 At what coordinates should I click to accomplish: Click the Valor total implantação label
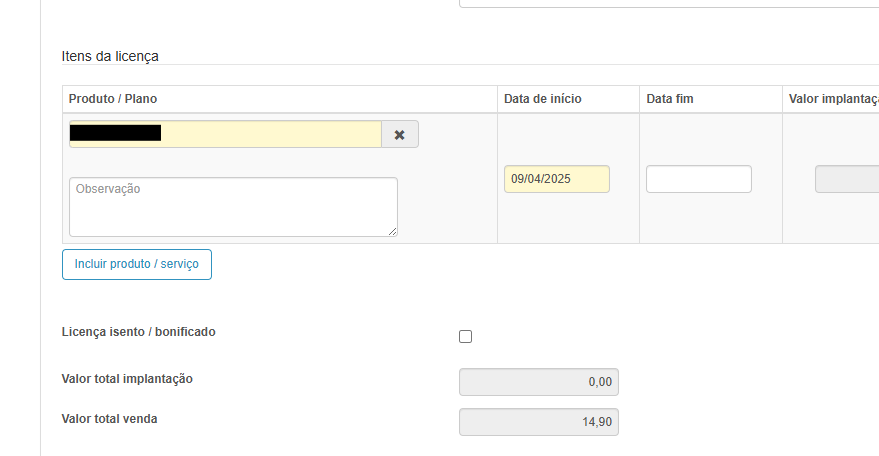pyautogui.click(x=127, y=379)
